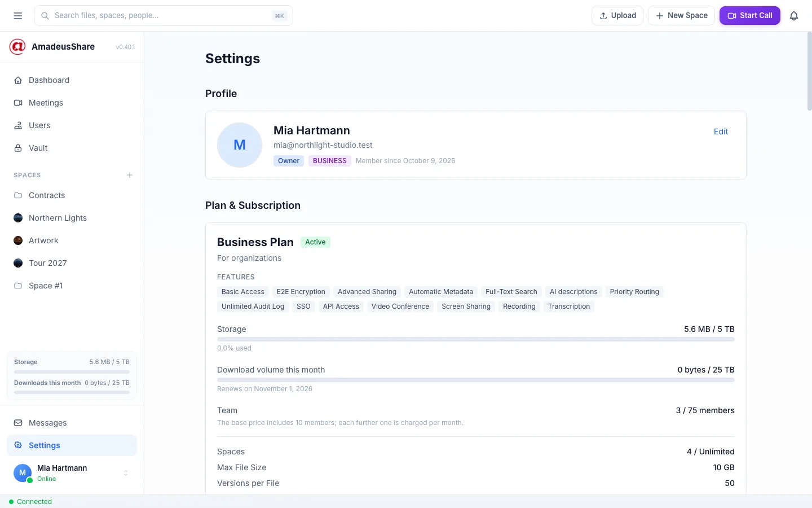Click the Meetings camera icon
The image size is (812, 508).
pyautogui.click(x=18, y=103)
